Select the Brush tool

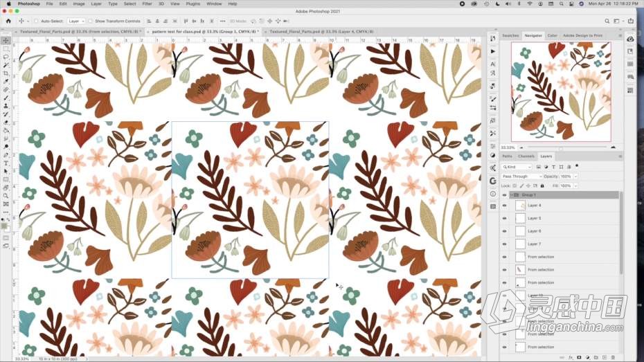pyautogui.click(x=6, y=98)
